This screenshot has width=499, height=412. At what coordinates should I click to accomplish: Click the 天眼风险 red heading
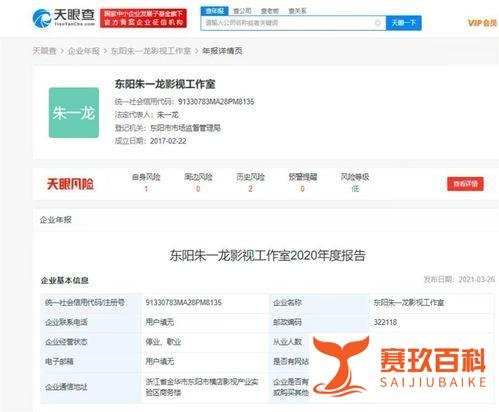click(70, 184)
